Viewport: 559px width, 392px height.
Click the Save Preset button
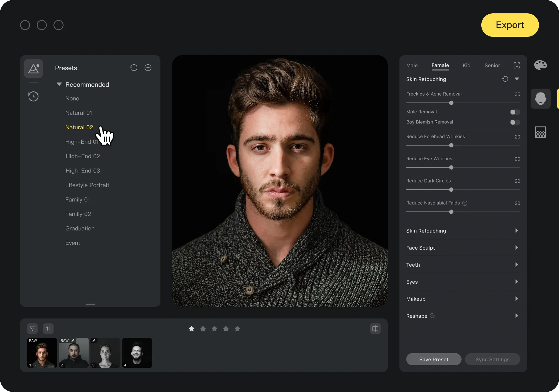pyautogui.click(x=433, y=359)
